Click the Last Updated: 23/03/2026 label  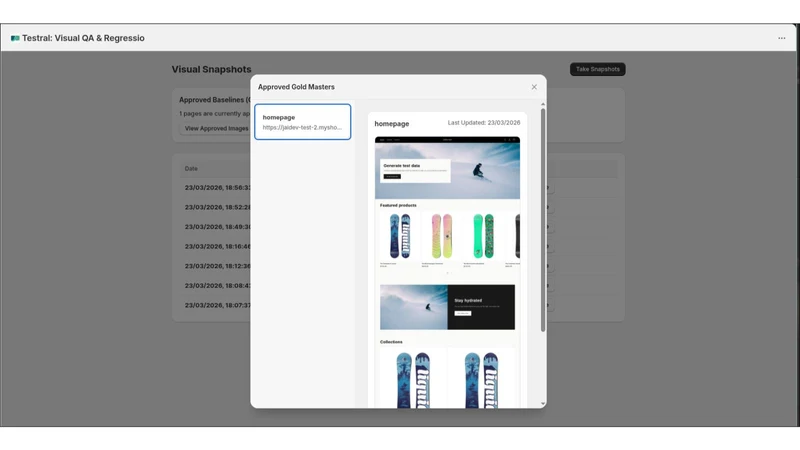click(x=484, y=123)
